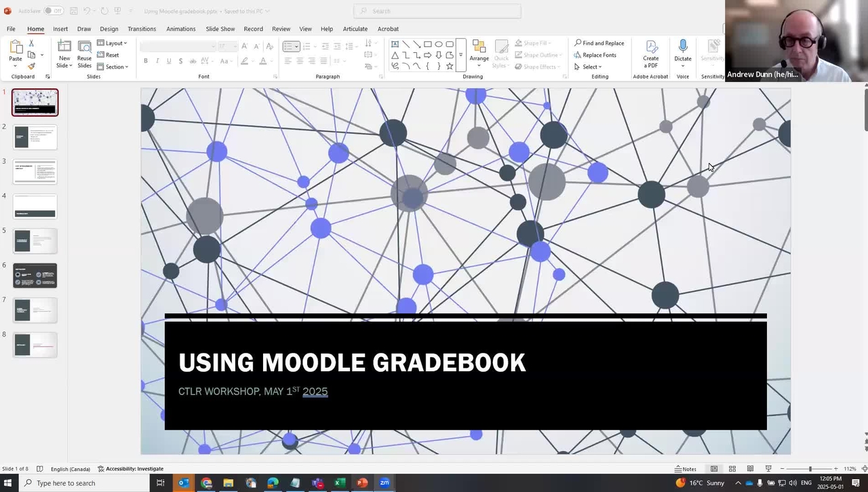Switch to the Transitions tab
Viewport: 868px width, 492px height.
(142, 29)
